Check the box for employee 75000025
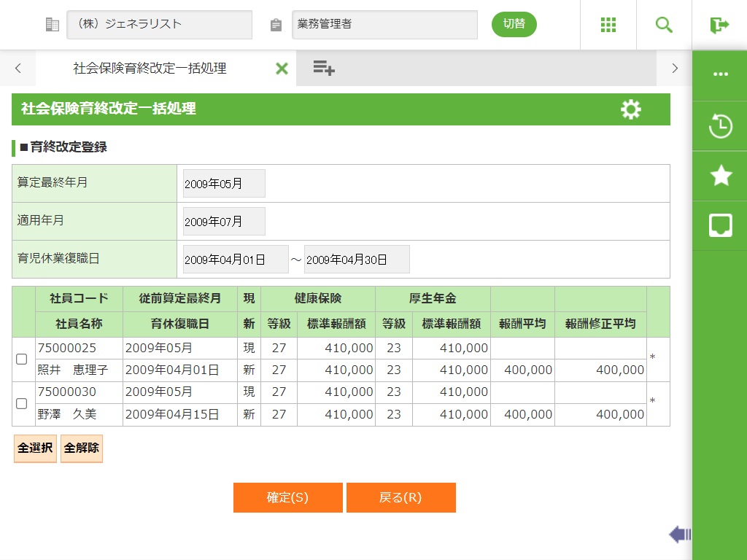 click(x=22, y=359)
